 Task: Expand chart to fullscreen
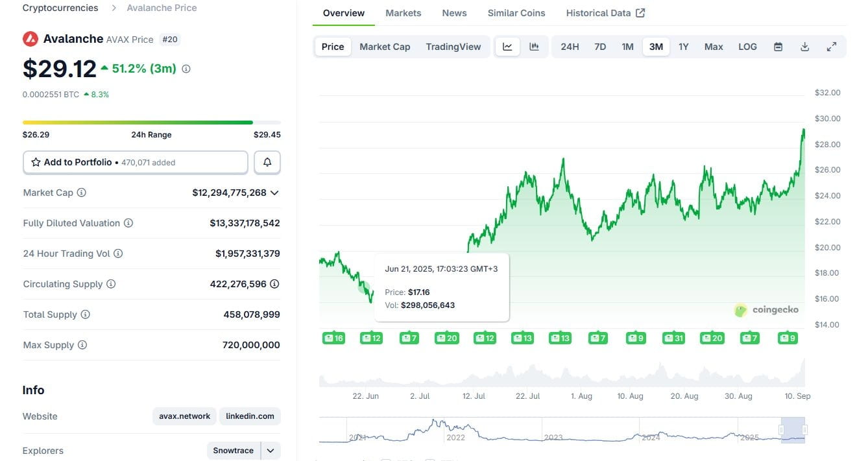click(831, 47)
